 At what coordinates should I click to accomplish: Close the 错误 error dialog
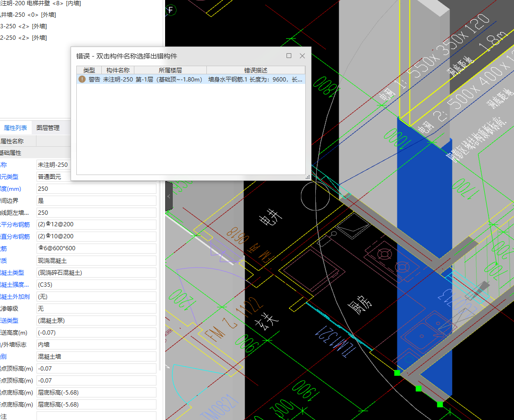pyautogui.click(x=302, y=56)
